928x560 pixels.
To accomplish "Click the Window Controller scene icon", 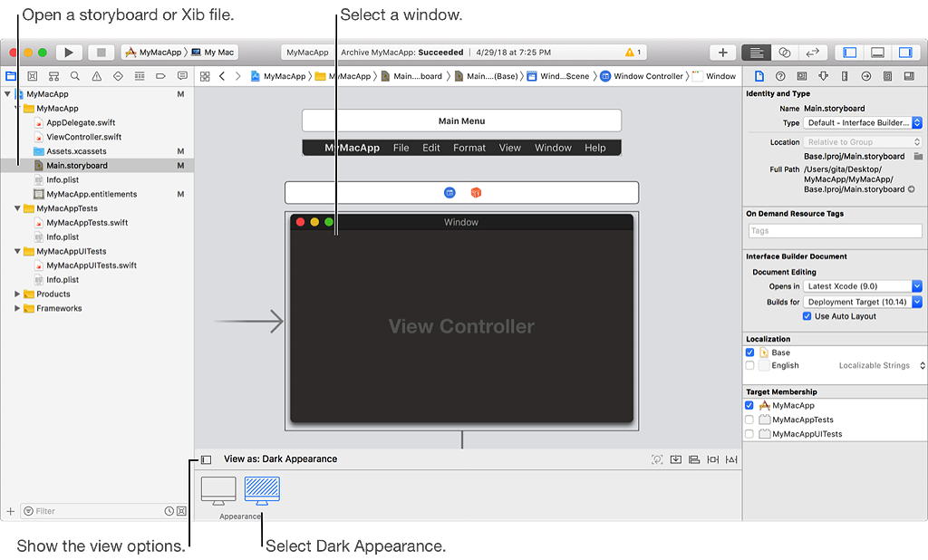I will [449, 192].
